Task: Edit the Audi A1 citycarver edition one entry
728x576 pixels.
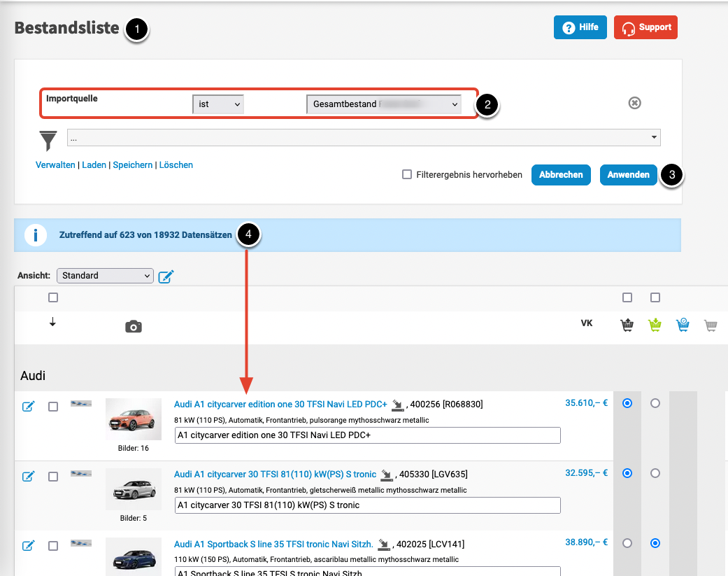Action: pyautogui.click(x=29, y=407)
